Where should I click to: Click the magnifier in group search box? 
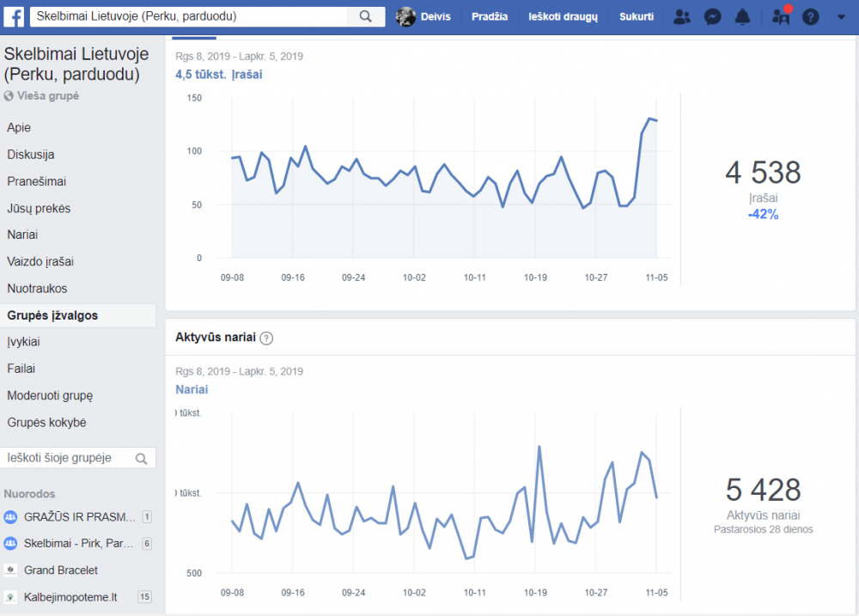[x=142, y=459]
